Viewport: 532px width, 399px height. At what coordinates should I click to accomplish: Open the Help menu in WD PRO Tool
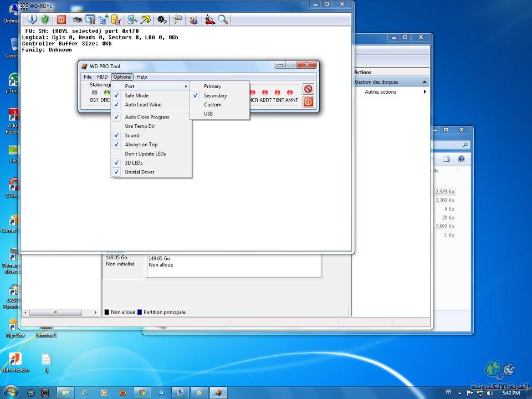point(142,77)
